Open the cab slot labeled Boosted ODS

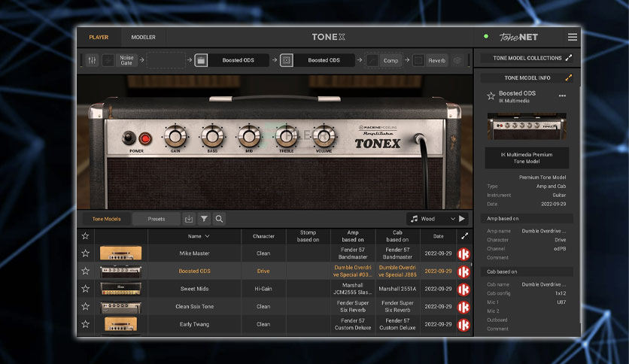tap(324, 60)
